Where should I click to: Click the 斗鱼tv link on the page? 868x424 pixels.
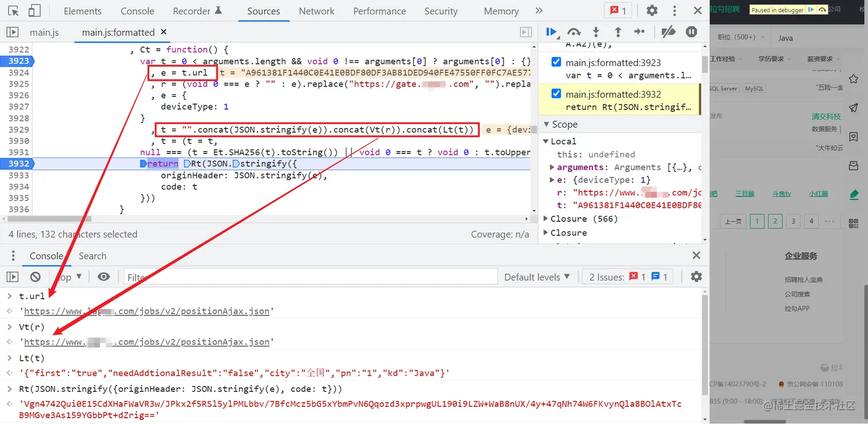781,194
